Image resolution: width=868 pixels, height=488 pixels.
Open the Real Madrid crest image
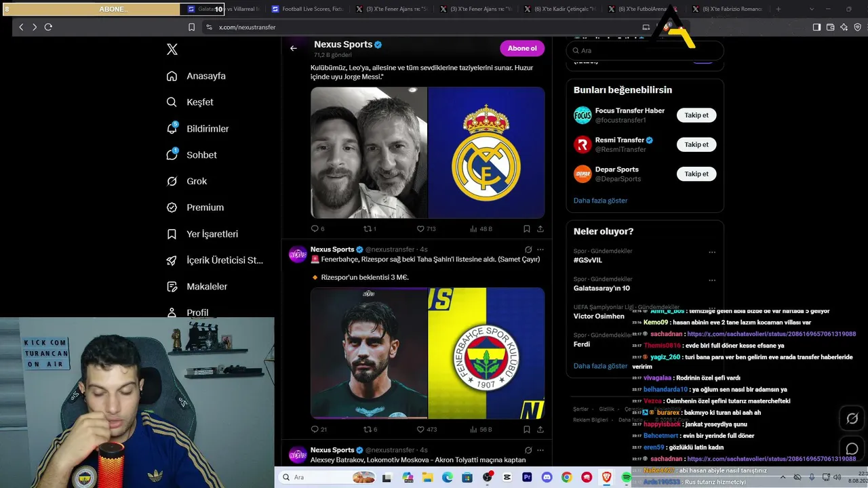pos(486,152)
